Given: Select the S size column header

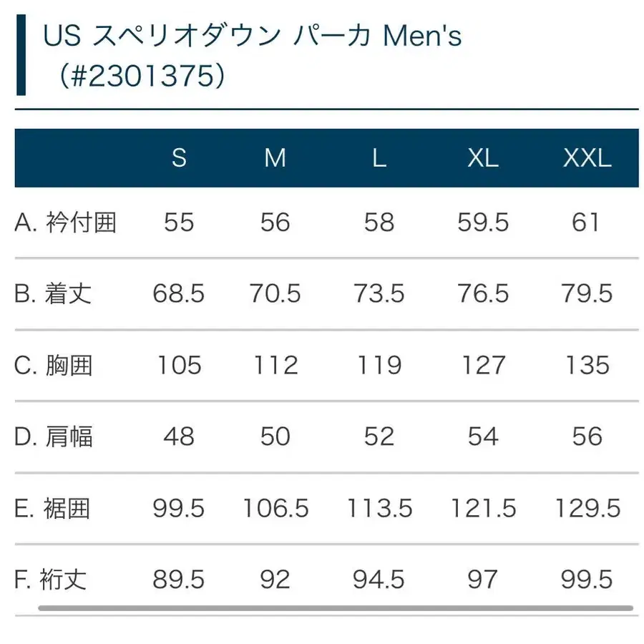Looking at the screenshot, I should 179,157.
